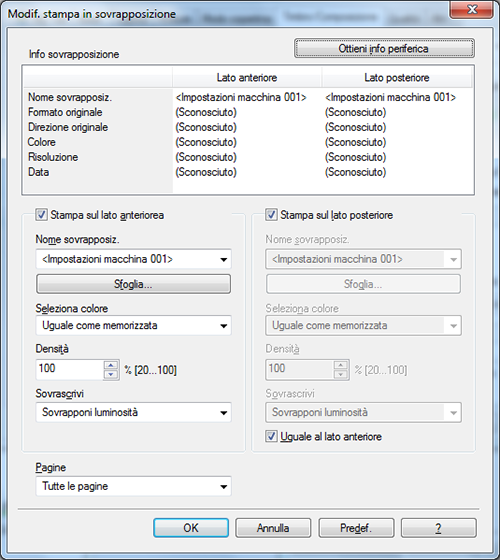Increase front-side Densità with the up arrow
This screenshot has height=560, width=500.
(111, 365)
